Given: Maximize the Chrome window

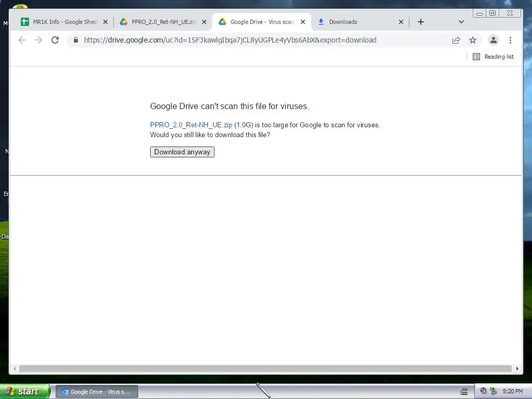Looking at the screenshot, I should pyautogui.click(x=493, y=13).
